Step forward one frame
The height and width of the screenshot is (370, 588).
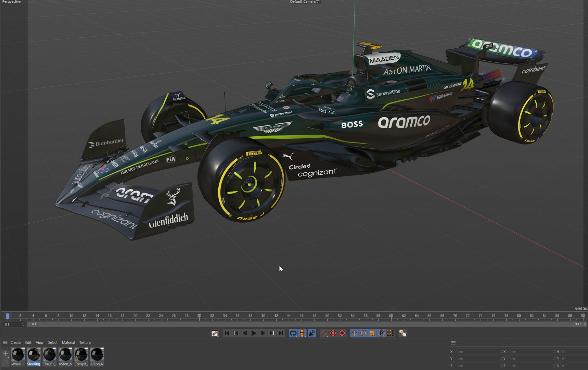[263, 333]
